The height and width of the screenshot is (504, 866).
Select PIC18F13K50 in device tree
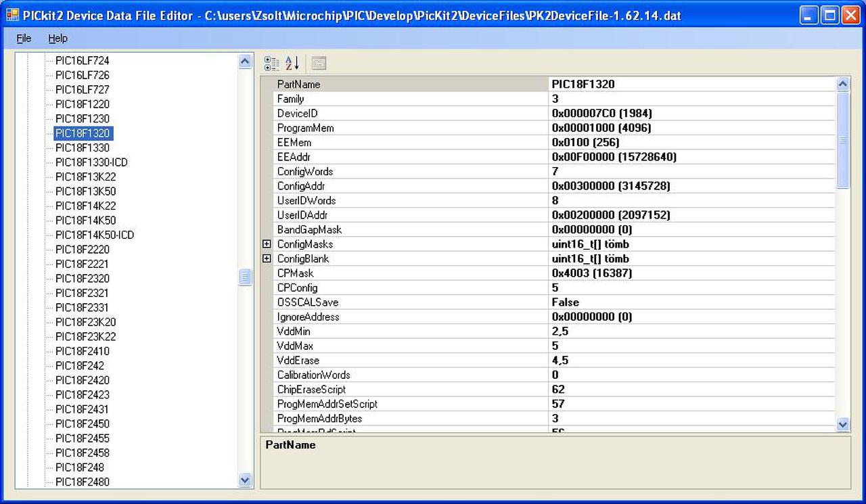[85, 191]
